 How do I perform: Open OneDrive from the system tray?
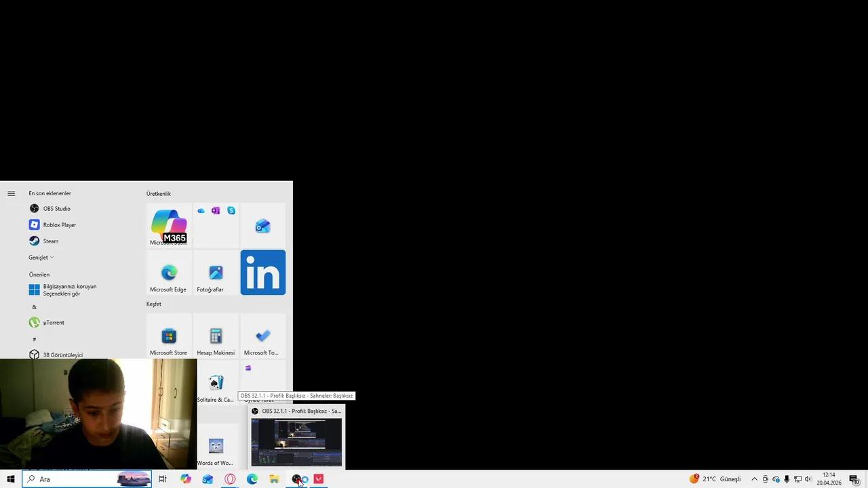pyautogui.click(x=776, y=479)
